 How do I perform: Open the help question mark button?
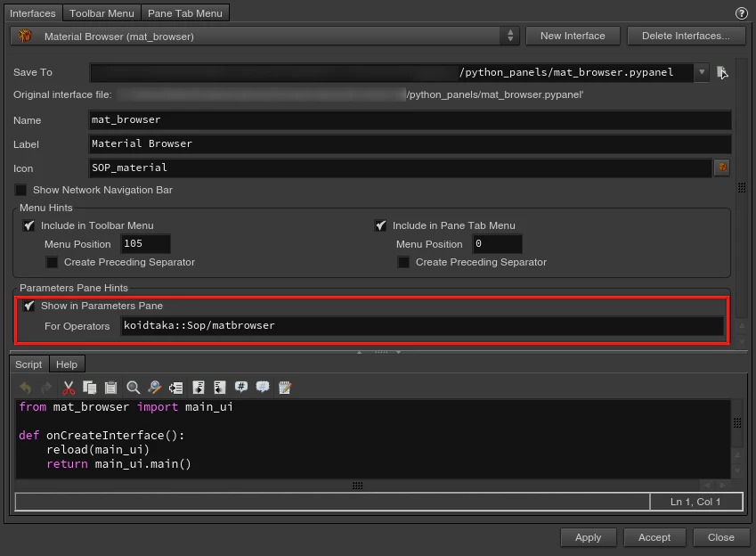tap(742, 13)
